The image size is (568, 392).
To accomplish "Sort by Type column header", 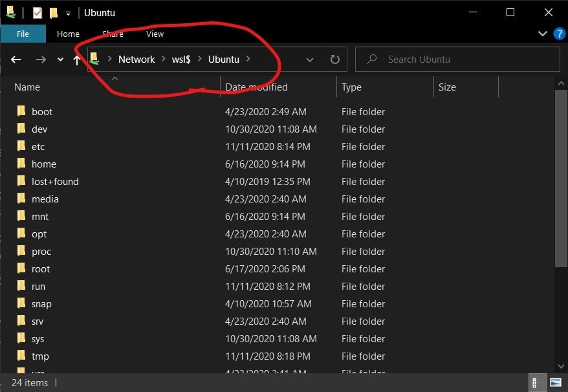I will coord(351,87).
